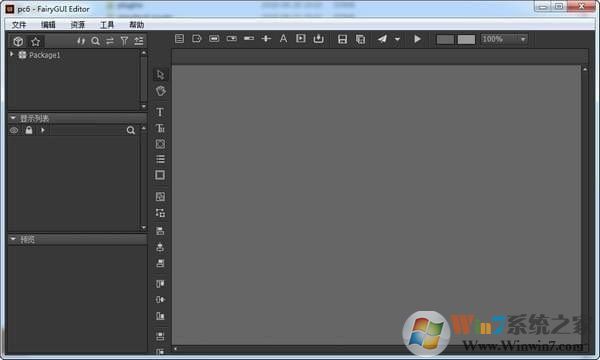The image size is (600, 360).
Task: Collapse the 预览 panel
Action: pyautogui.click(x=13, y=239)
